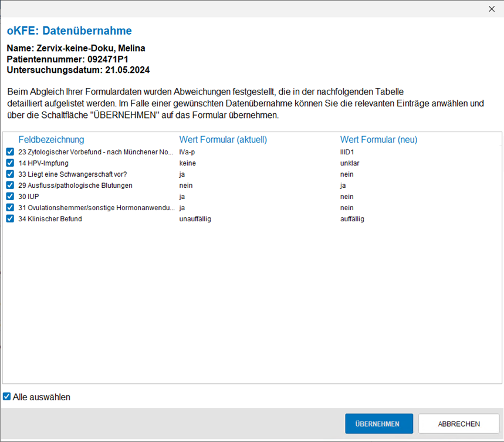The height and width of the screenshot is (442, 504).
Task: Click the 'Wert Formular (neu)' column header
Action: click(378, 140)
